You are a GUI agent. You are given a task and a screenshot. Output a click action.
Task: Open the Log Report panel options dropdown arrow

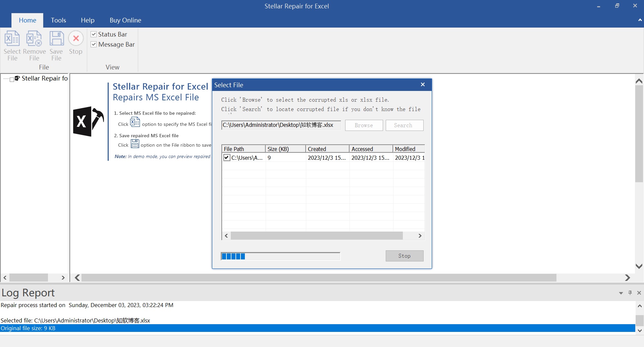[x=621, y=293]
